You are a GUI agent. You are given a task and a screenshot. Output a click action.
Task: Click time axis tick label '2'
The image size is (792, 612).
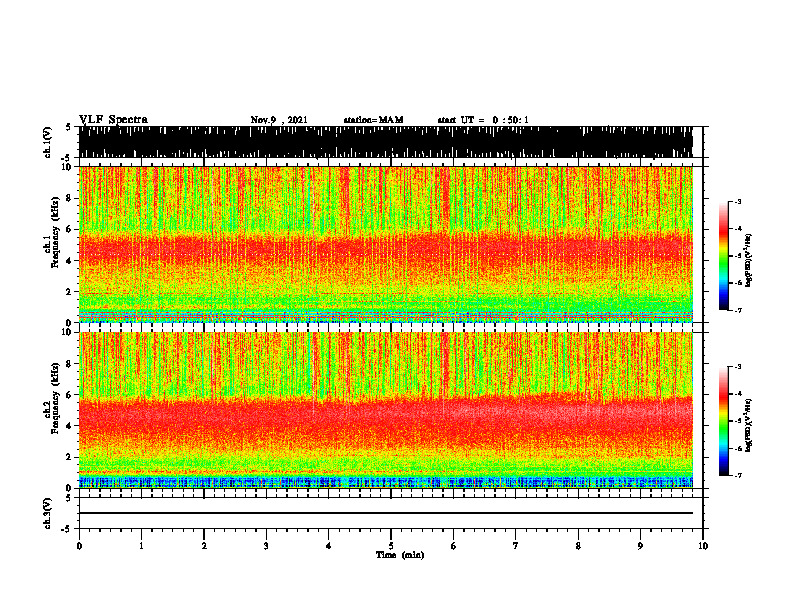pos(204,546)
